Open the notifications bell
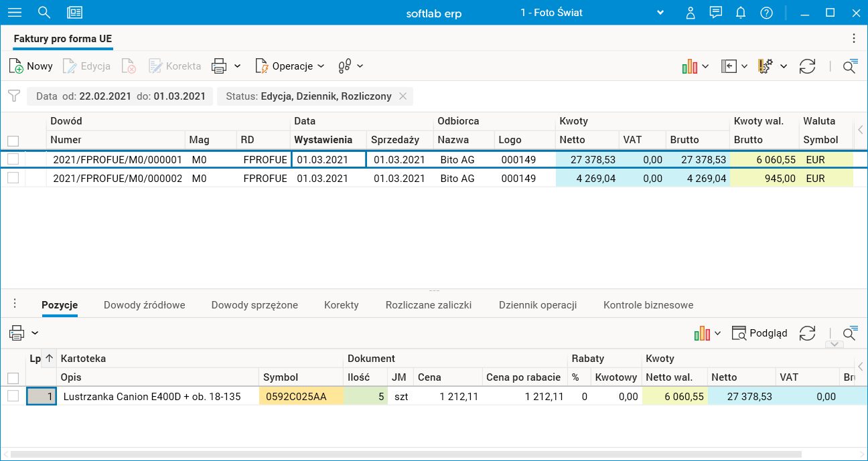This screenshot has width=868, height=461. coord(741,13)
